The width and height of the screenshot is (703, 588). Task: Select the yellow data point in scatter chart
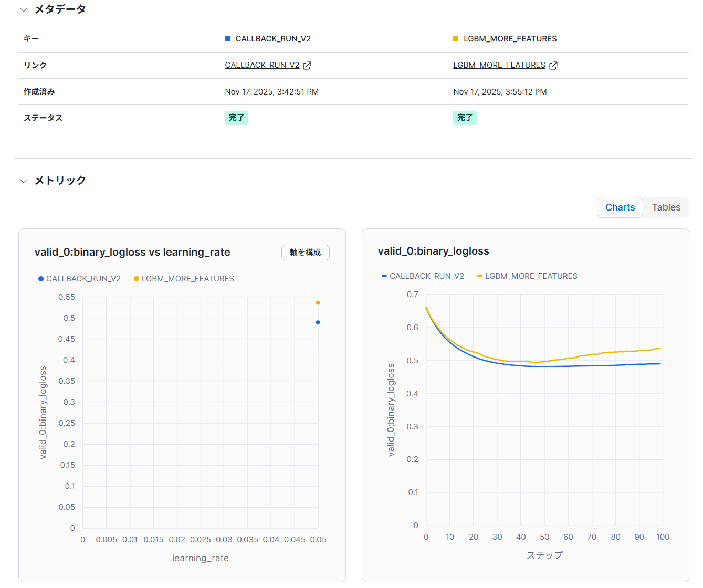point(318,303)
